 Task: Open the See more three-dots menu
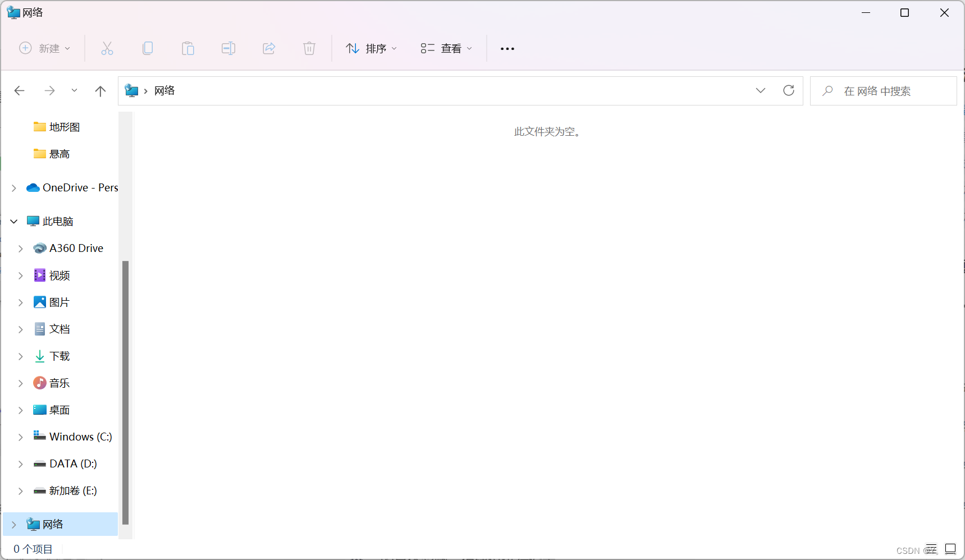click(507, 49)
